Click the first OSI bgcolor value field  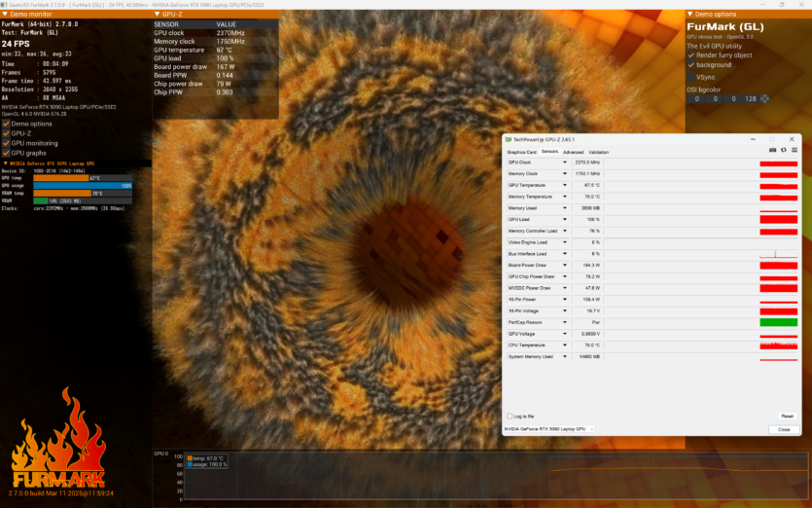point(696,98)
